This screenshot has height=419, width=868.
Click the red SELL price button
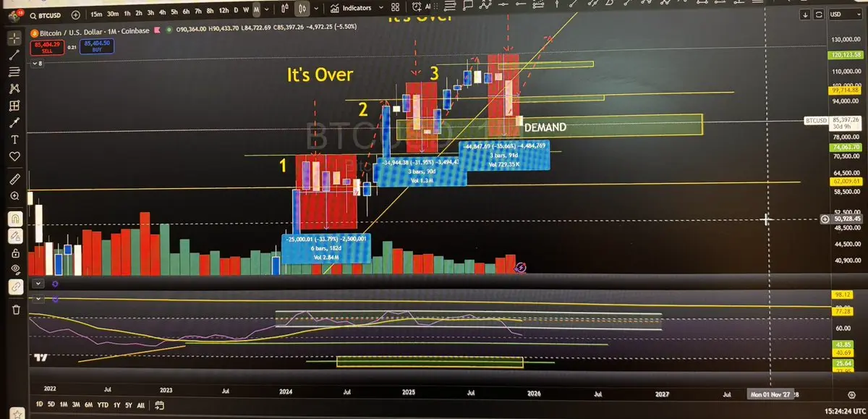tap(47, 47)
